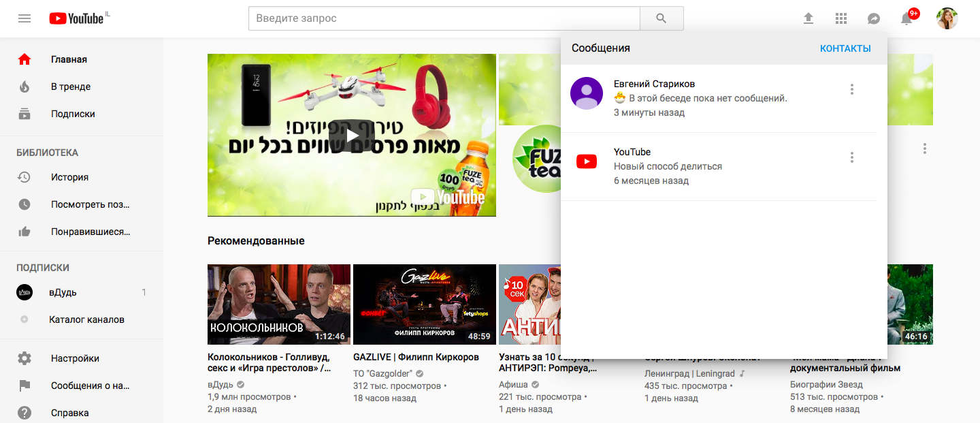Click the КОНТАКТЫ link
980x423 pixels.
tap(845, 48)
